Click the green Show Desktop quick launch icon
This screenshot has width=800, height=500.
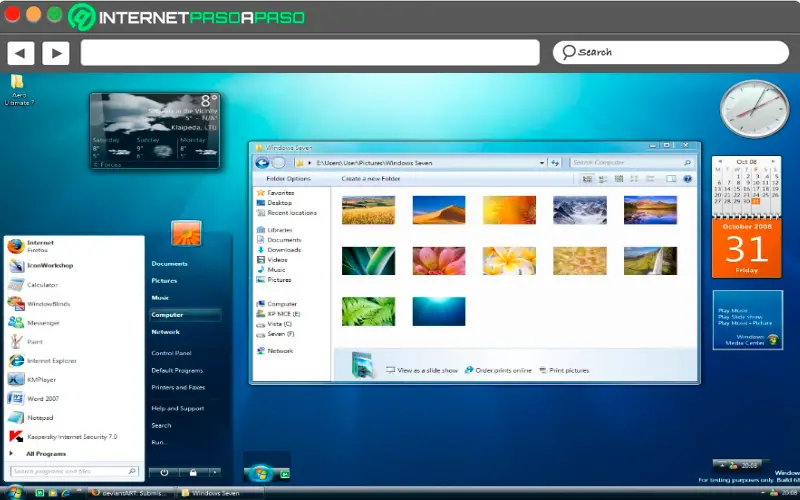39,493
